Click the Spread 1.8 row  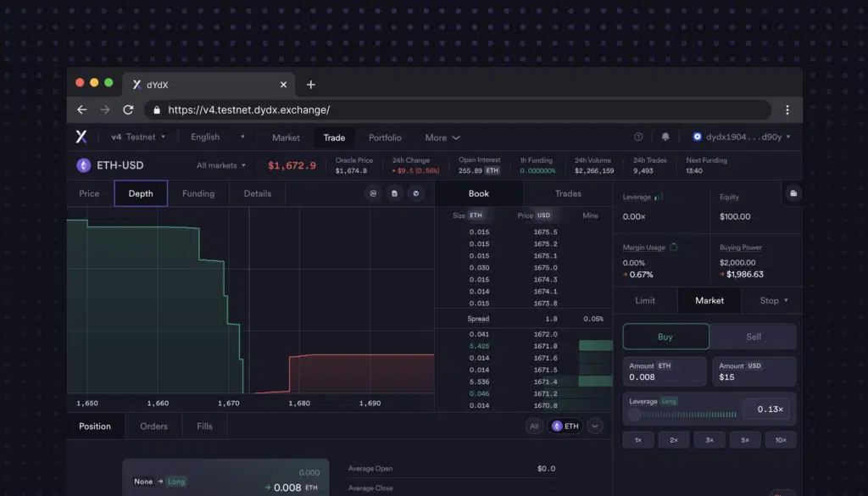[524, 319]
